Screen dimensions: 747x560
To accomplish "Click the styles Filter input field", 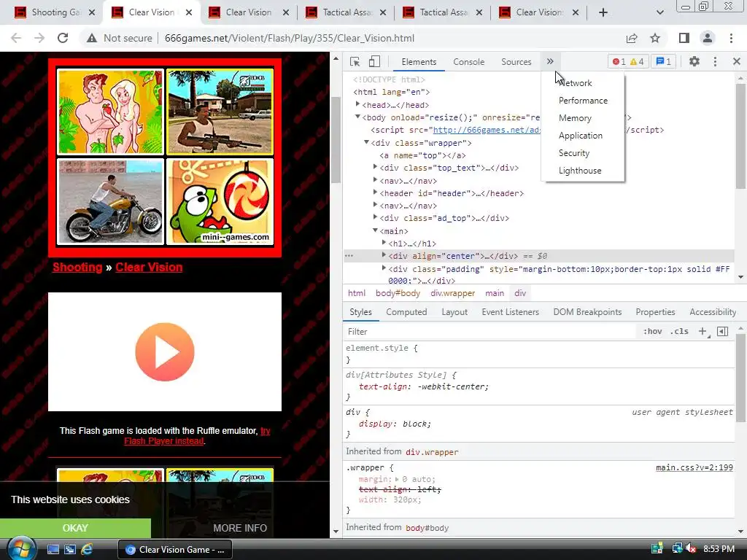I will [x=491, y=332].
